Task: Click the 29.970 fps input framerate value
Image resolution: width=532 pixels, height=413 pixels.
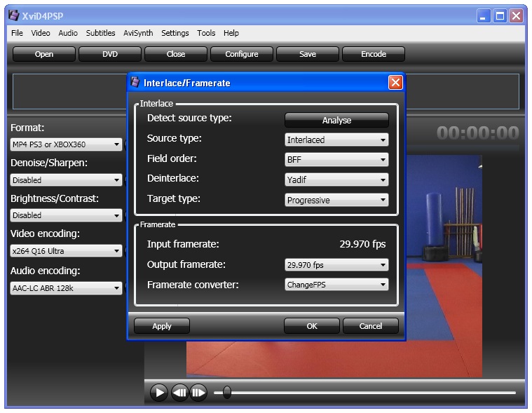Action: (362, 244)
